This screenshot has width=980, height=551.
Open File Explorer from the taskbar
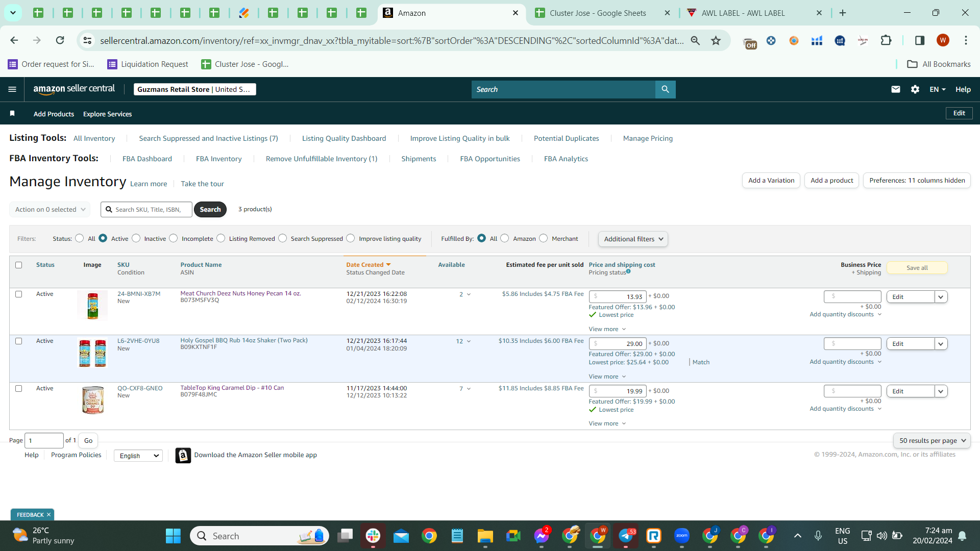click(485, 536)
